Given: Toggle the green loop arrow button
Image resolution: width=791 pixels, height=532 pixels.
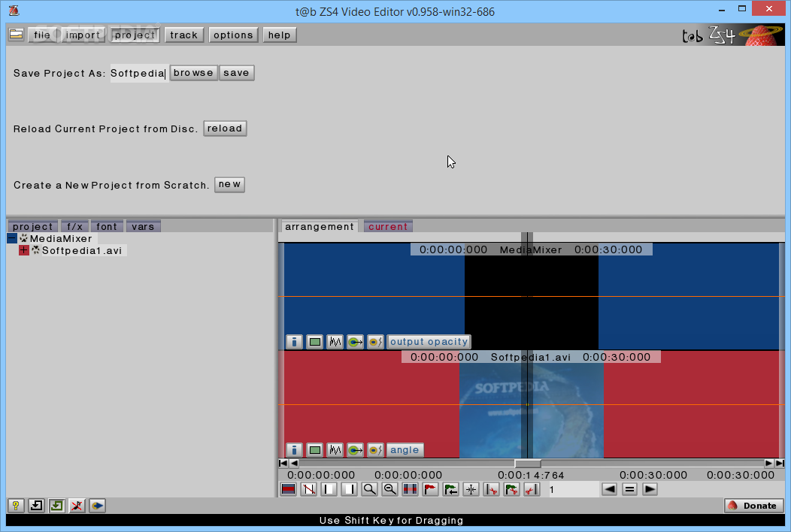Looking at the screenshot, I should pos(56,506).
